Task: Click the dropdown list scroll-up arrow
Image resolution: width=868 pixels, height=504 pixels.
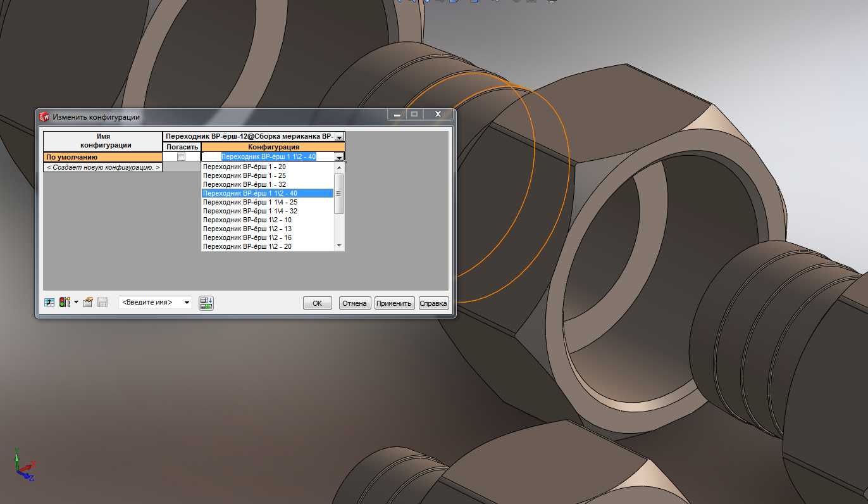Action: click(x=339, y=167)
